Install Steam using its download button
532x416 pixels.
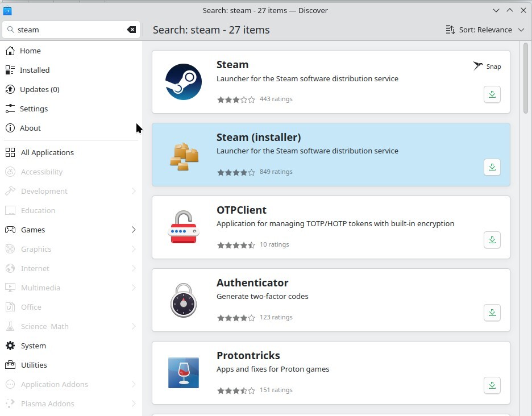click(x=492, y=94)
